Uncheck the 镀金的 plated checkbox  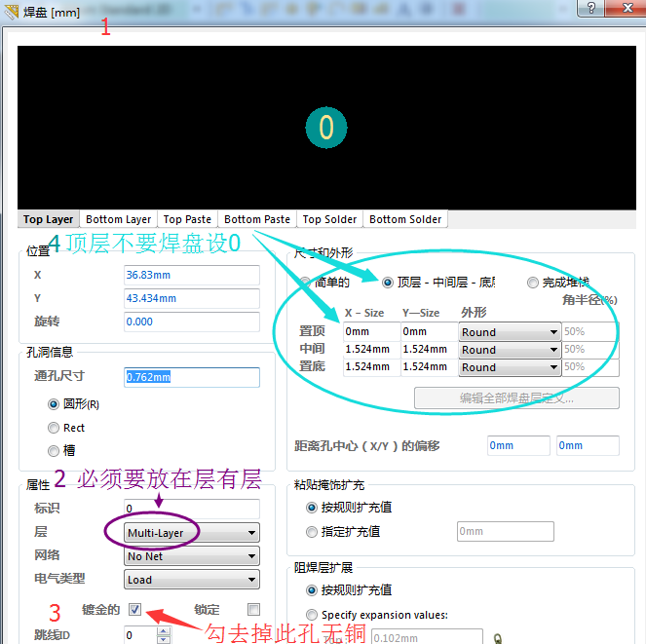(x=135, y=610)
